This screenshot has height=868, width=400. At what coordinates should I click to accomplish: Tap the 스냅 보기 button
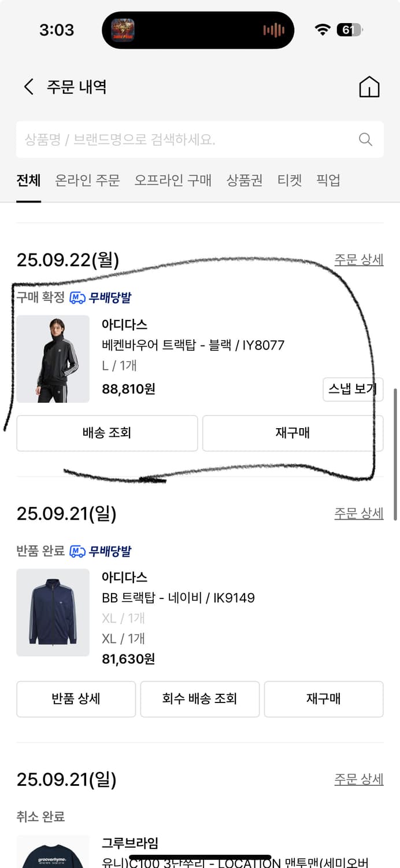pos(353,389)
